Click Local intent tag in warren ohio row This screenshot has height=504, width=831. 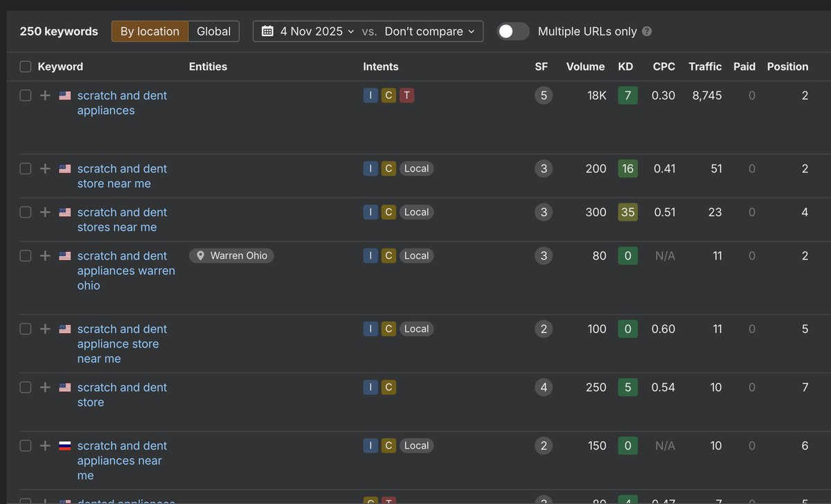pyautogui.click(x=416, y=255)
